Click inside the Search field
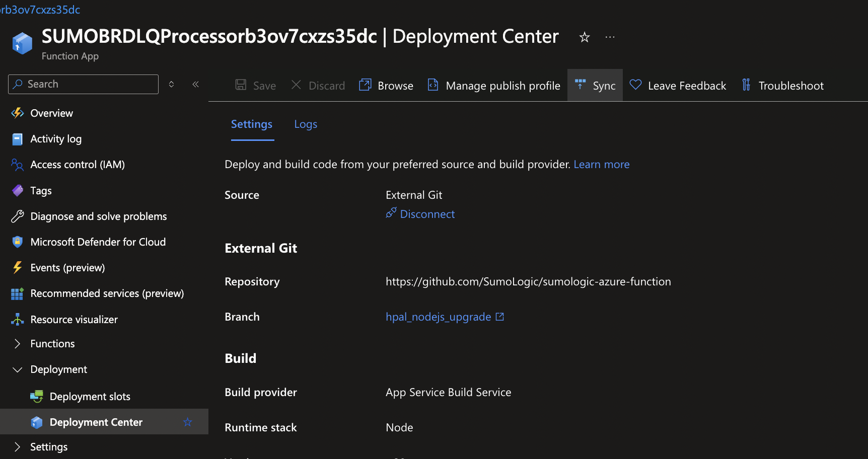 coord(82,84)
